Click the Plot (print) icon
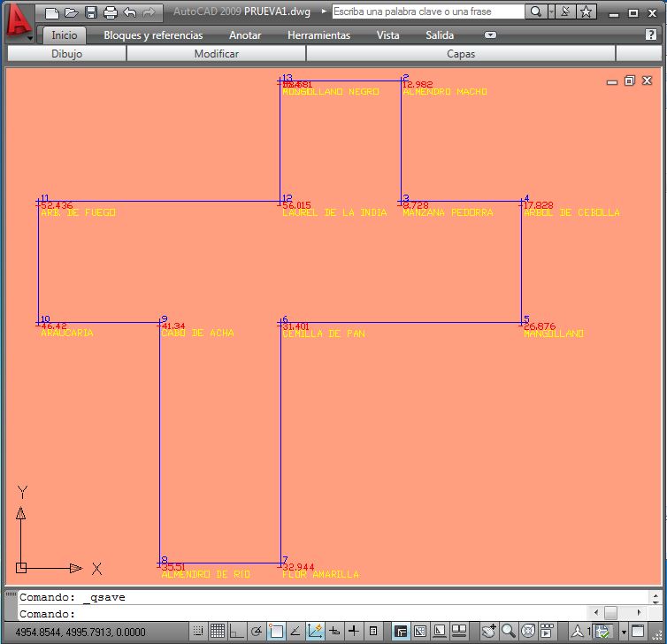 coord(111,12)
